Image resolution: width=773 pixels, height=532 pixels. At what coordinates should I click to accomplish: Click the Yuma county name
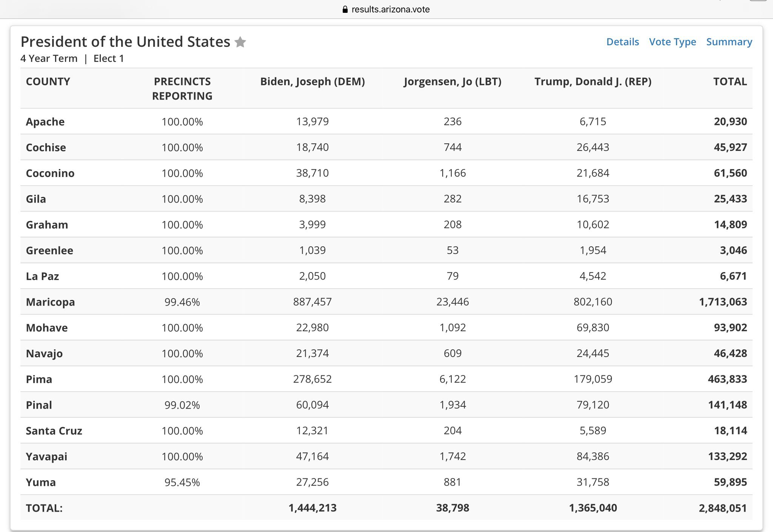(40, 482)
